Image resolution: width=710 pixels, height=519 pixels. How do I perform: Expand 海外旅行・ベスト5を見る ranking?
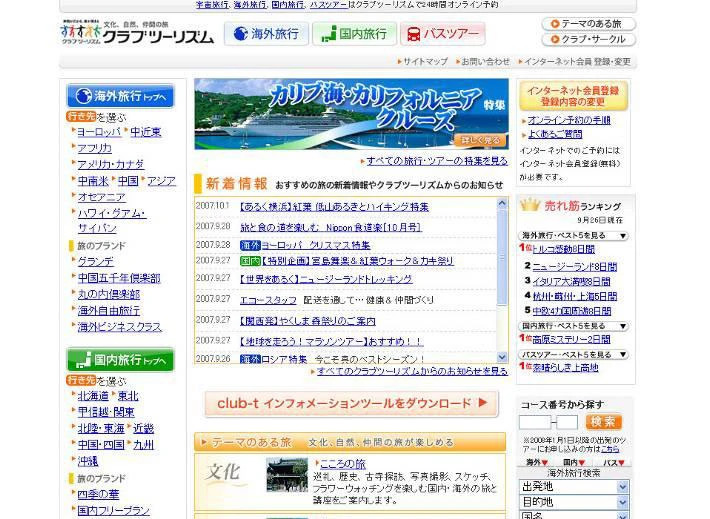[x=574, y=236]
